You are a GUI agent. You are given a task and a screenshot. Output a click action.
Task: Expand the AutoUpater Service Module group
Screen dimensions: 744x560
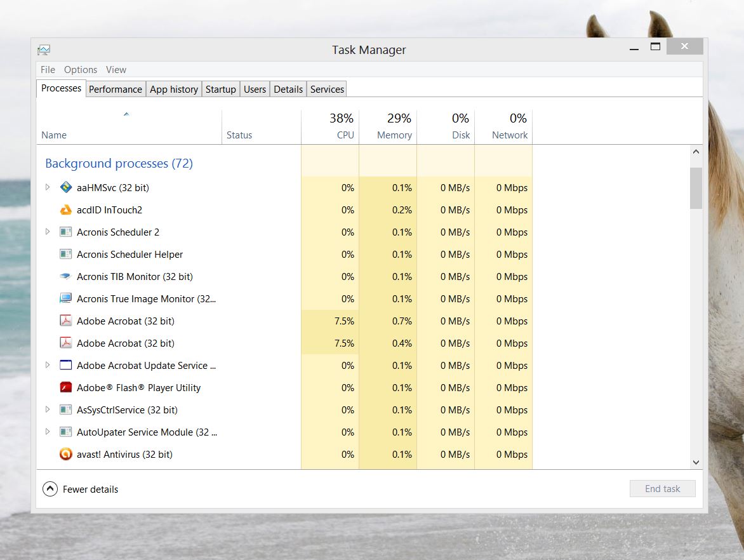pyautogui.click(x=48, y=432)
